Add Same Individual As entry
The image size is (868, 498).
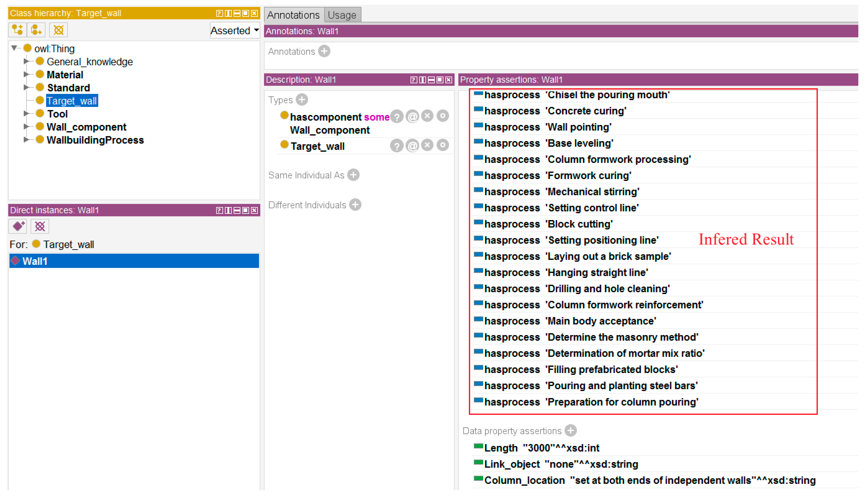pyautogui.click(x=353, y=175)
